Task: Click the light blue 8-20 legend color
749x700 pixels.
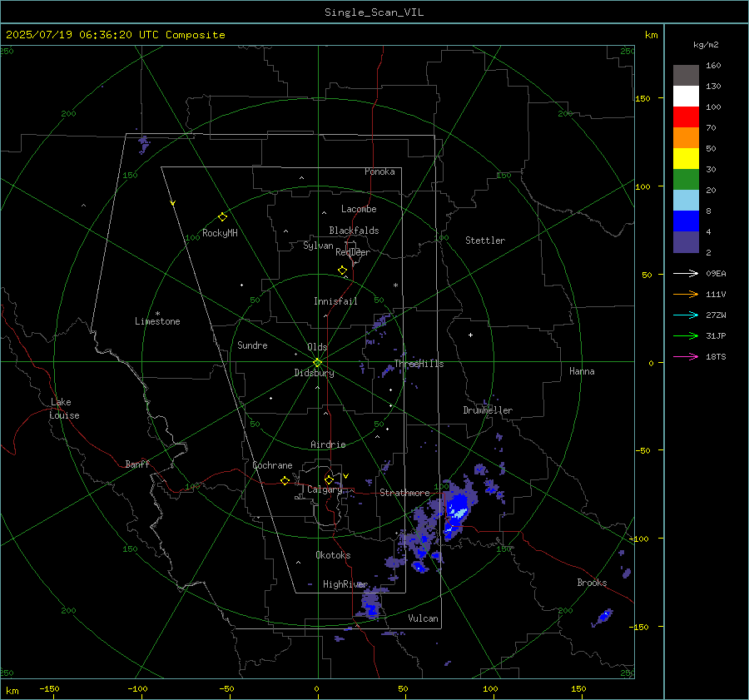Action: click(x=686, y=201)
